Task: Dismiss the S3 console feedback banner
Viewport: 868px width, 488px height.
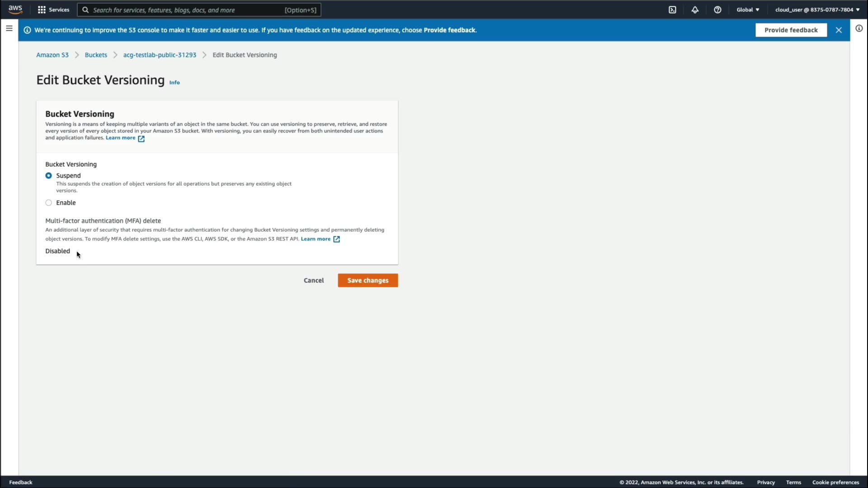Action: click(839, 30)
